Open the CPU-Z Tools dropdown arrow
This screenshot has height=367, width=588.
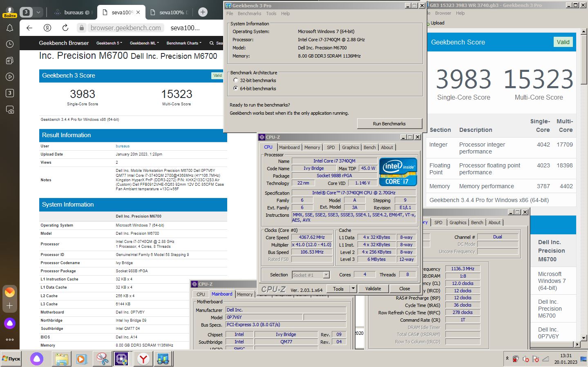353,289
